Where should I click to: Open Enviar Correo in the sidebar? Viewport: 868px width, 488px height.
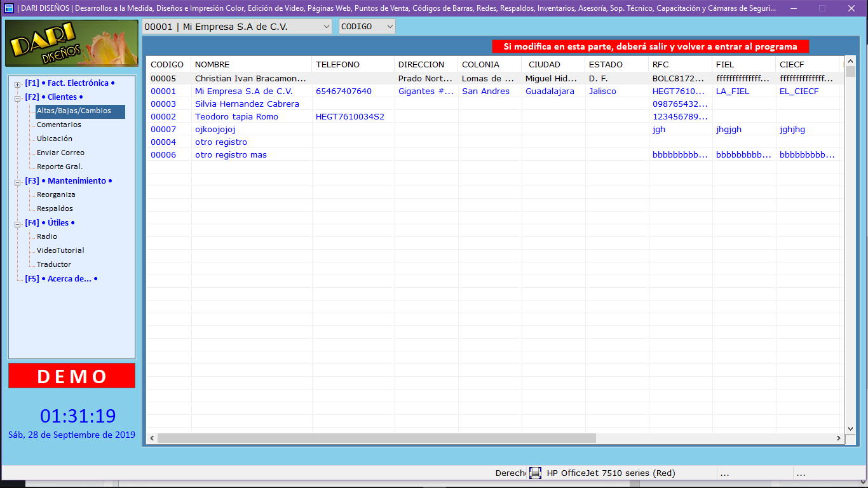point(60,152)
